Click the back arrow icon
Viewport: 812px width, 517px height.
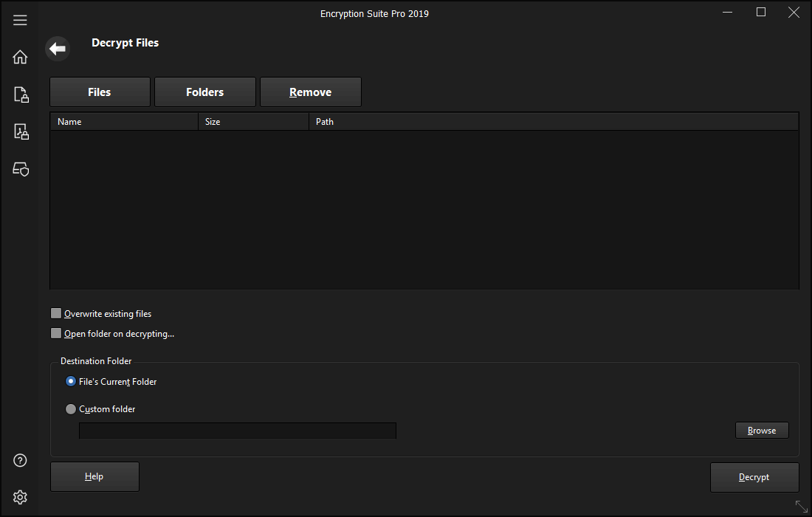[x=58, y=49]
